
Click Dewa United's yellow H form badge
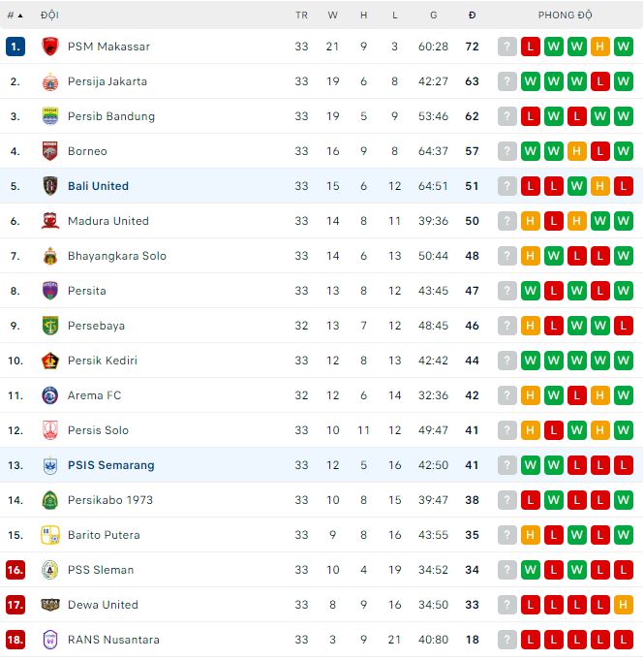(x=624, y=605)
